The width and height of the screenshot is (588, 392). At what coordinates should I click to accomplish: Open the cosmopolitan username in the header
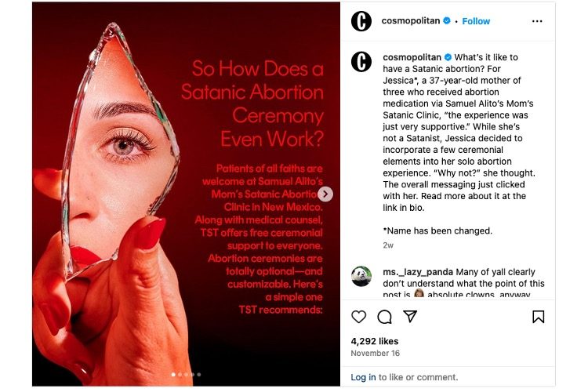coord(411,21)
